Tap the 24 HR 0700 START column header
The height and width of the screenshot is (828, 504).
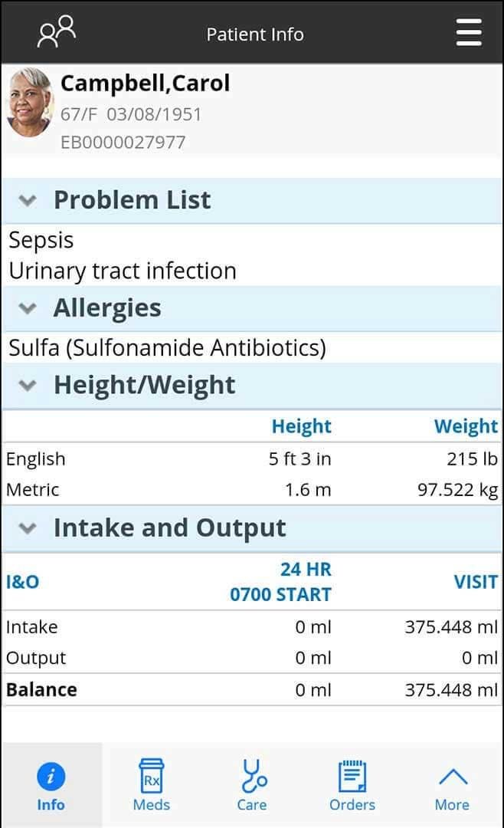[x=281, y=582]
